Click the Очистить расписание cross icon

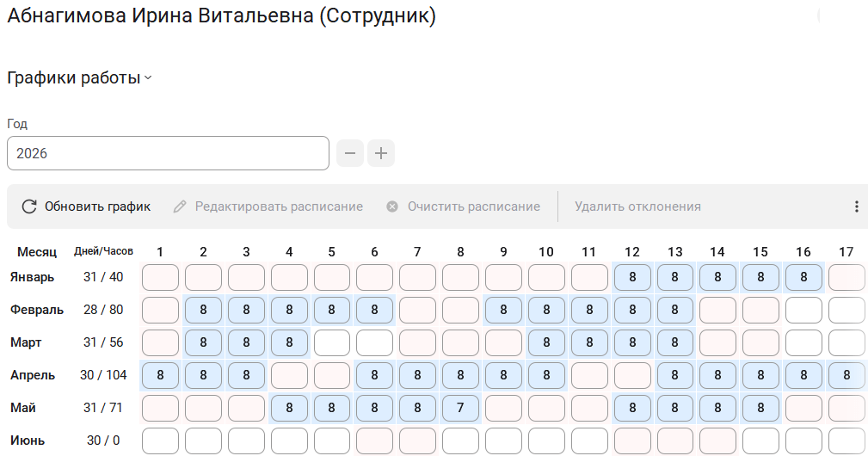click(392, 206)
